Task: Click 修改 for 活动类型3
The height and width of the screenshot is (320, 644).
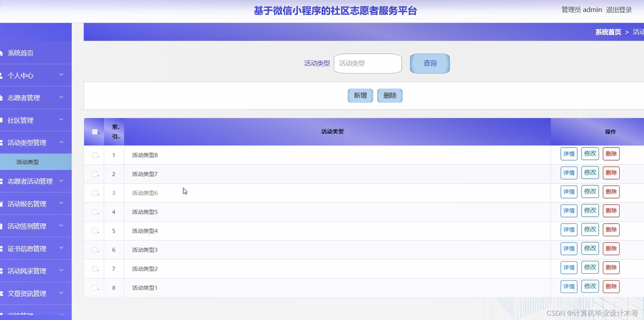Action: (x=590, y=249)
